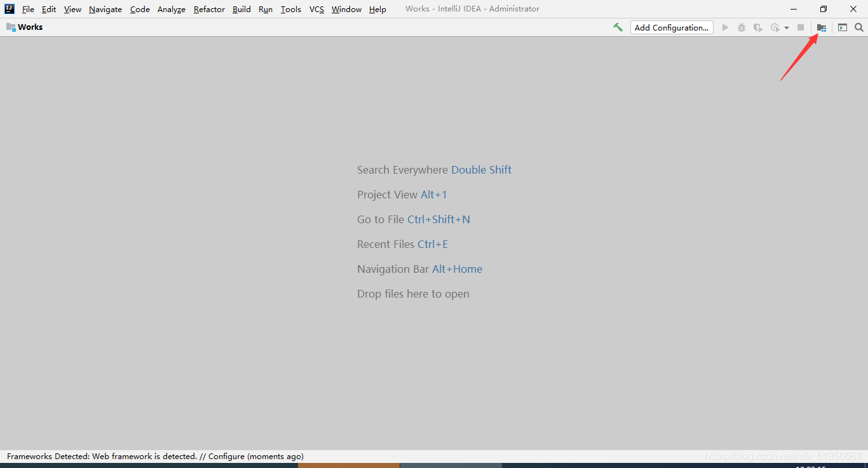This screenshot has height=468, width=868.
Task: Expand the profiler dropdown arrow
Action: 787,28
